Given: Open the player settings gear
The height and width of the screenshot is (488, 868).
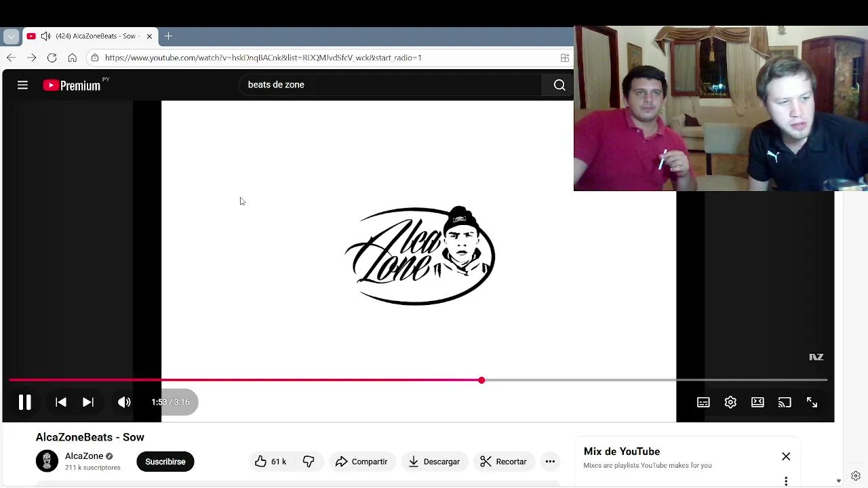Looking at the screenshot, I should pyautogui.click(x=730, y=403).
